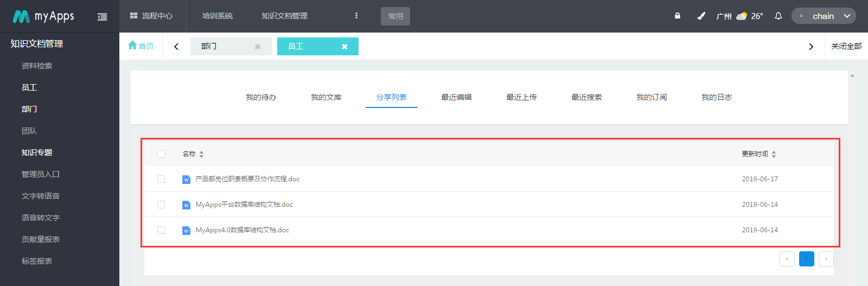Open notifications bell

point(778,16)
